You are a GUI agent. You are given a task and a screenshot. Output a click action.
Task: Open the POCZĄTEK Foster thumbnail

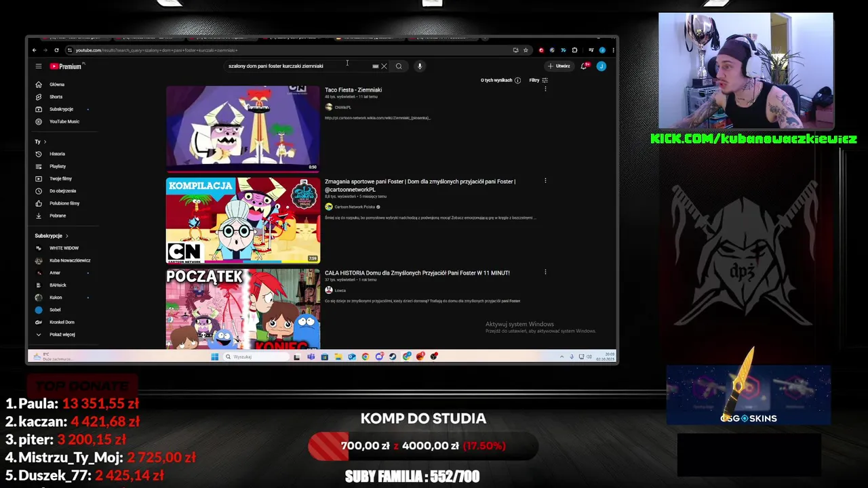point(243,309)
